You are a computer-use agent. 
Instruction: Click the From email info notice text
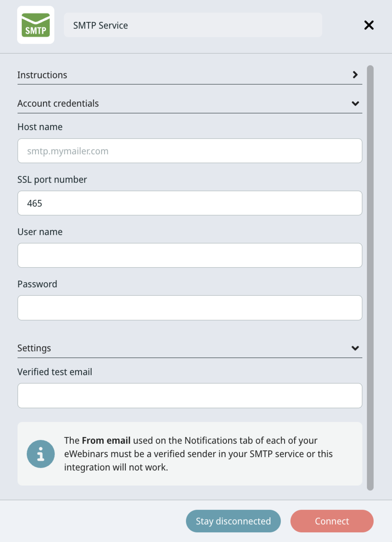point(198,454)
